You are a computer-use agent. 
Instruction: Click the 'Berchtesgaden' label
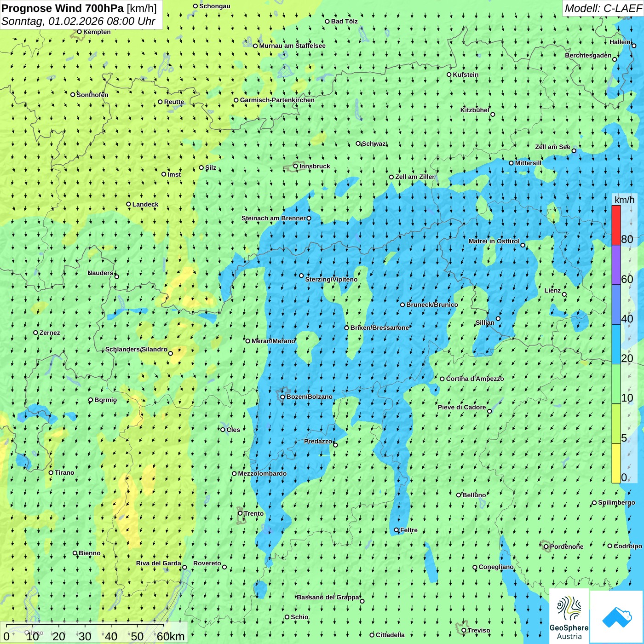(x=588, y=55)
